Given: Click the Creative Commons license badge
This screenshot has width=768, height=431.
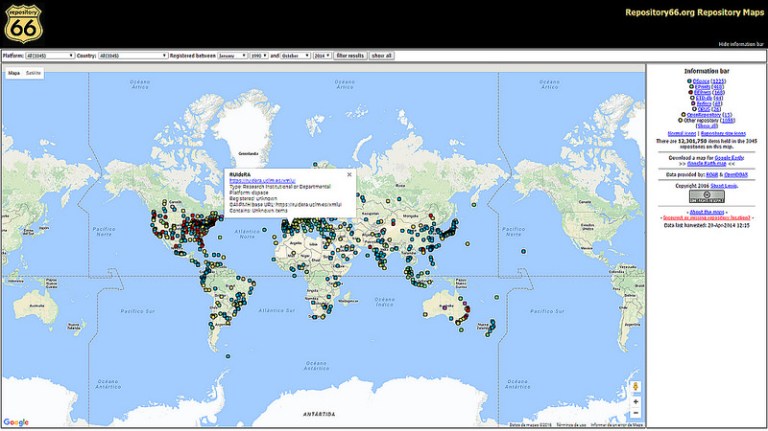Looking at the screenshot, I should click(707, 196).
